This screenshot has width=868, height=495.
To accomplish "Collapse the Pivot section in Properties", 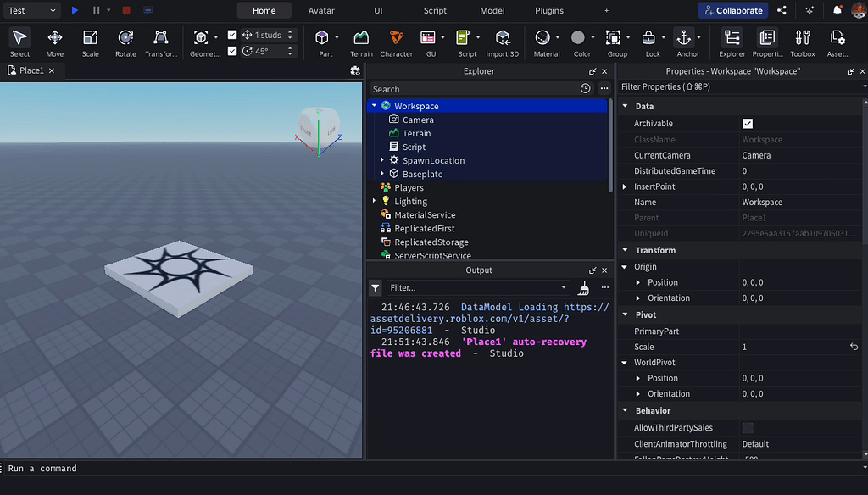I will click(x=625, y=314).
